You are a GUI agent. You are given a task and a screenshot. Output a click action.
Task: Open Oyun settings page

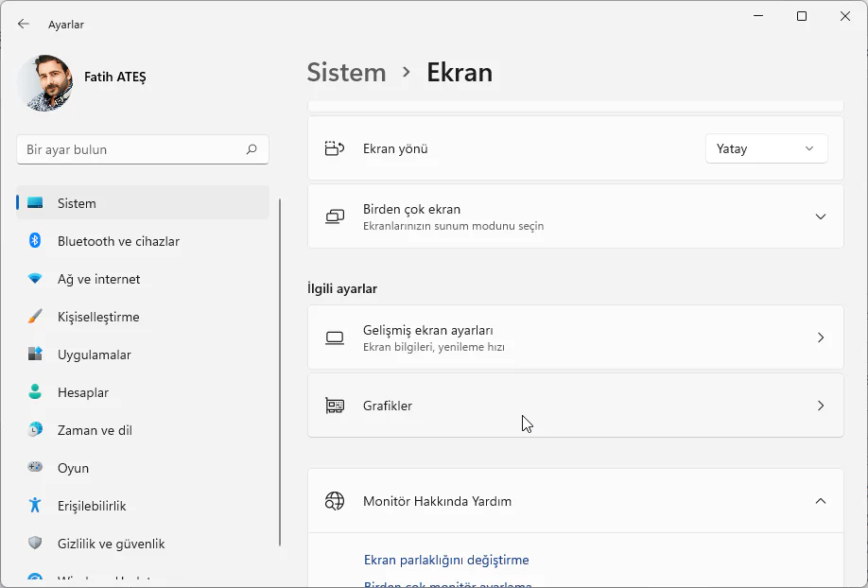tap(143, 468)
